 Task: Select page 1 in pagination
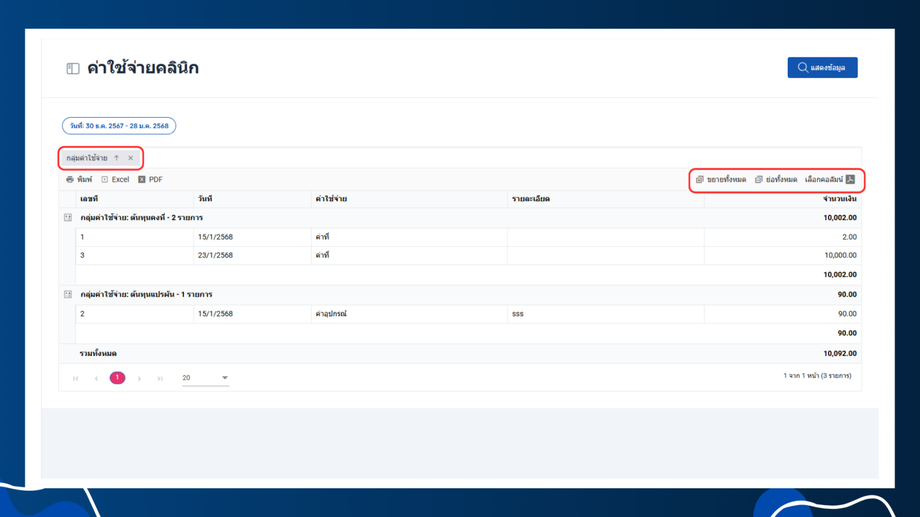pyautogui.click(x=117, y=378)
